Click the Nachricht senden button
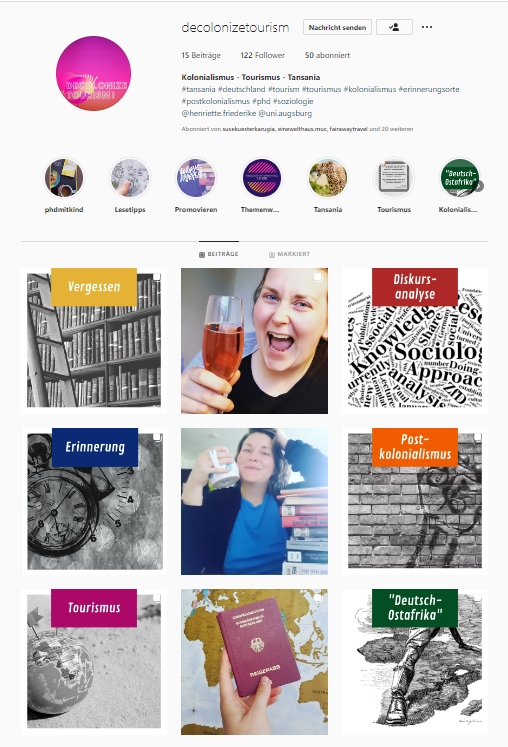508x747 pixels. click(337, 27)
